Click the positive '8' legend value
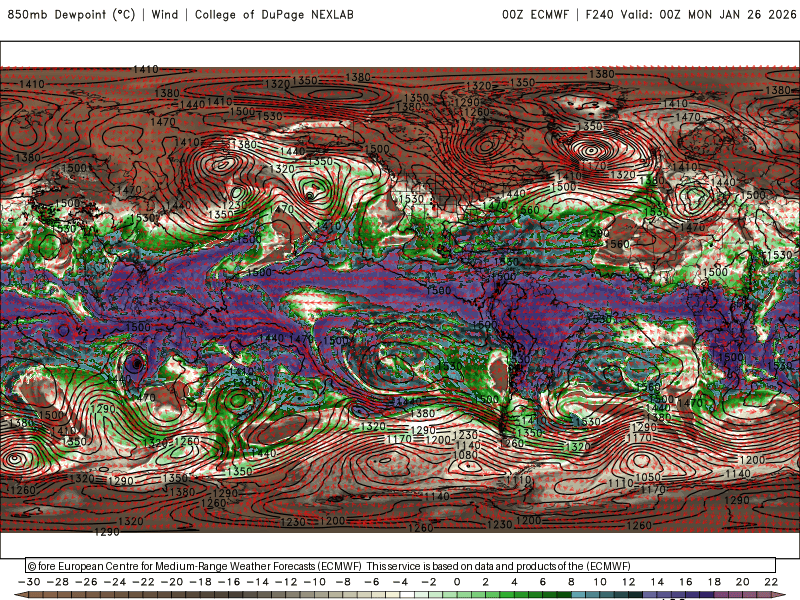The width and height of the screenshot is (800, 600). (571, 582)
